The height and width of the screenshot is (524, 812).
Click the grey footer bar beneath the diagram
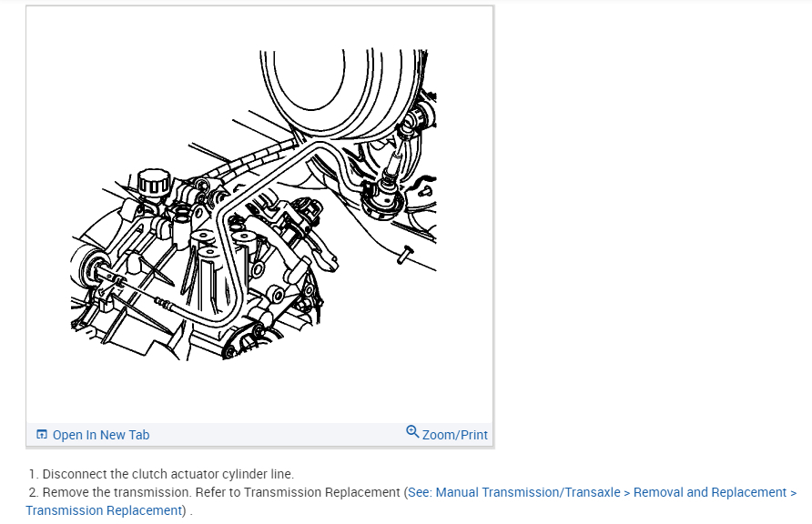pyautogui.click(x=260, y=435)
